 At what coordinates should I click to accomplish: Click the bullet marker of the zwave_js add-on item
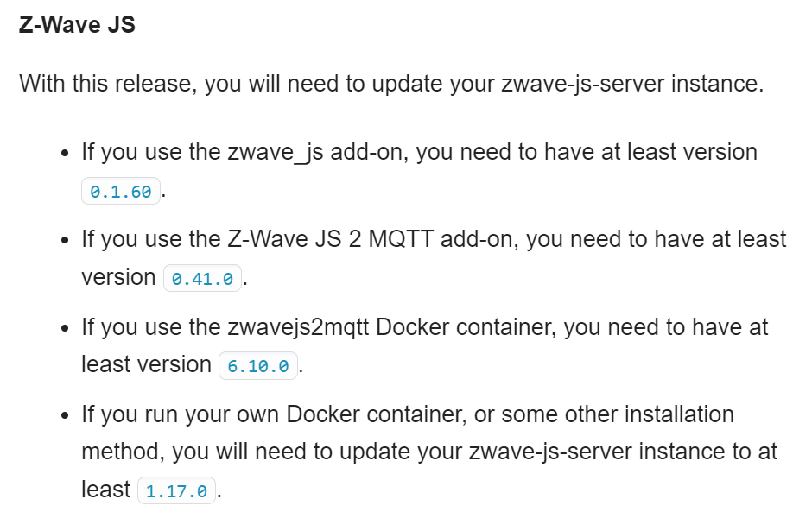point(65,153)
